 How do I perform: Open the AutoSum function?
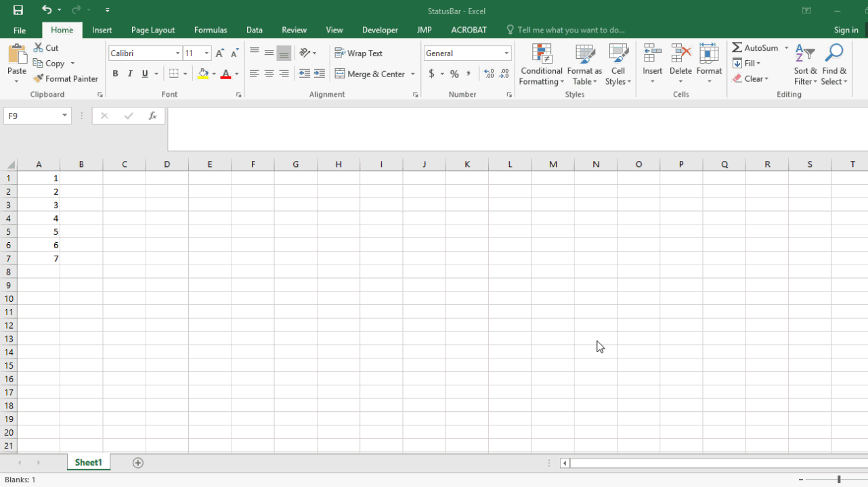tap(754, 47)
